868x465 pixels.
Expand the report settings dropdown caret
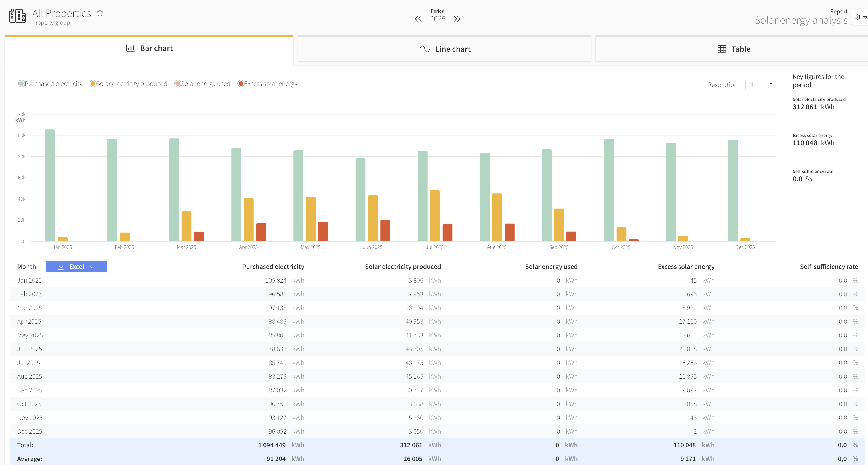pos(865,17)
